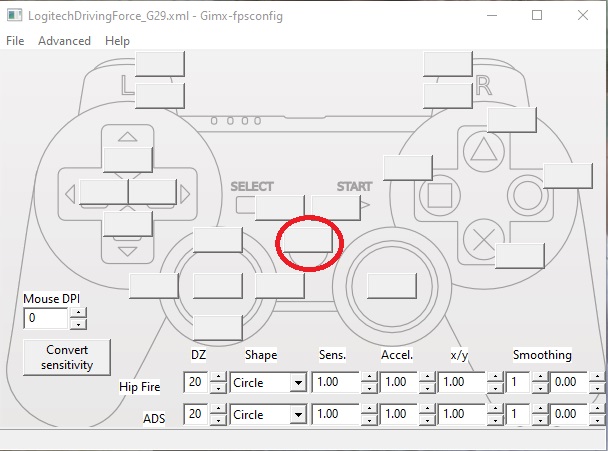
Task: Click the Gimx-fpsconfig app icon in title bar
Action: tap(15, 16)
